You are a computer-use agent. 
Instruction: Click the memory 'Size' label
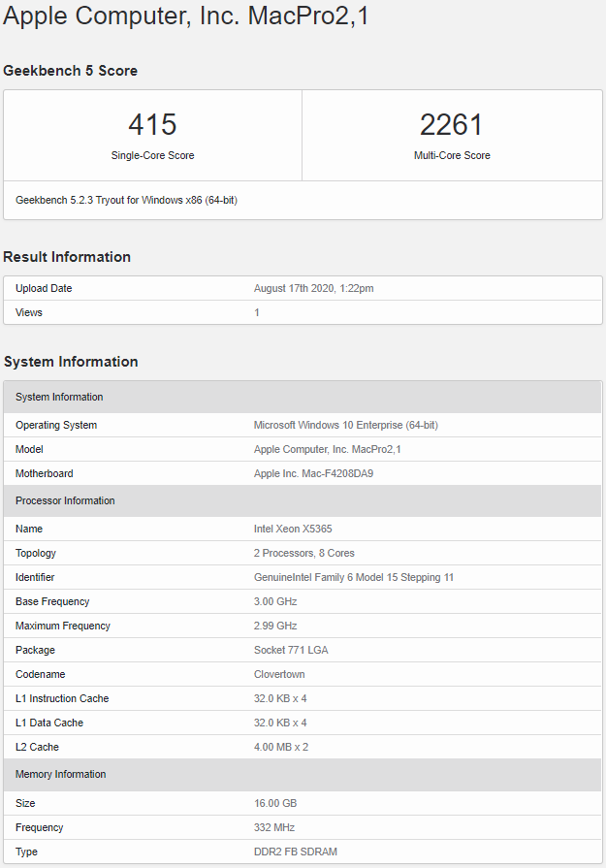pos(25,803)
